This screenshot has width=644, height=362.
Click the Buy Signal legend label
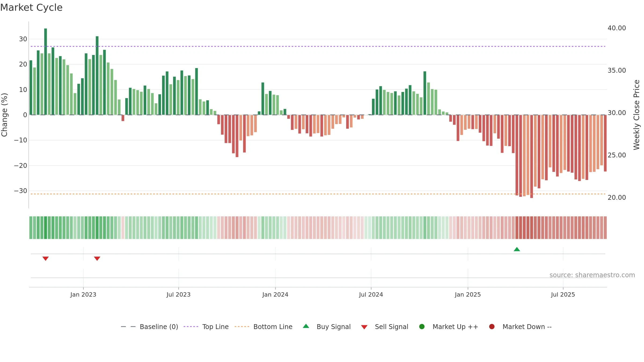tap(334, 327)
